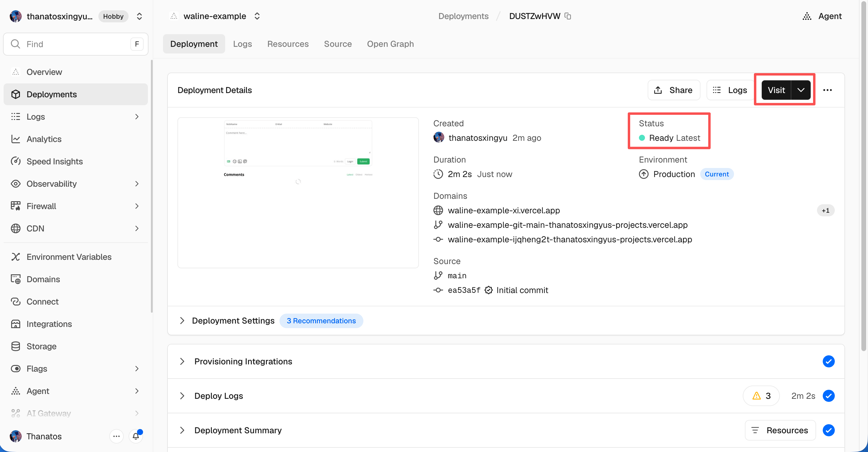This screenshot has height=452, width=868.
Task: Click the notifications bell icon
Action: tap(136, 436)
